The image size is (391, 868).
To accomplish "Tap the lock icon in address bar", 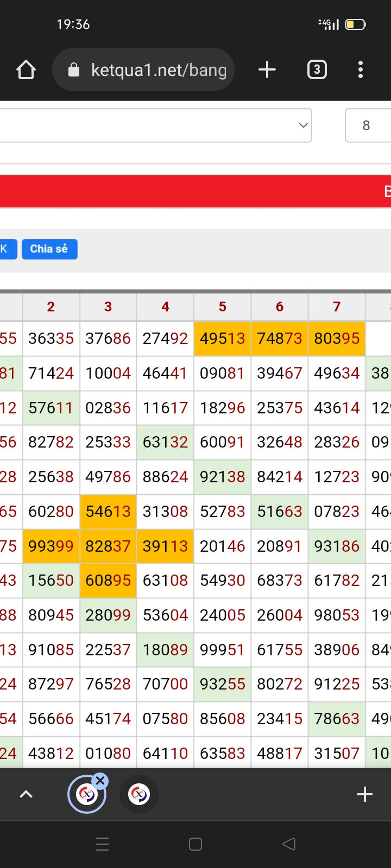I will click(x=74, y=70).
